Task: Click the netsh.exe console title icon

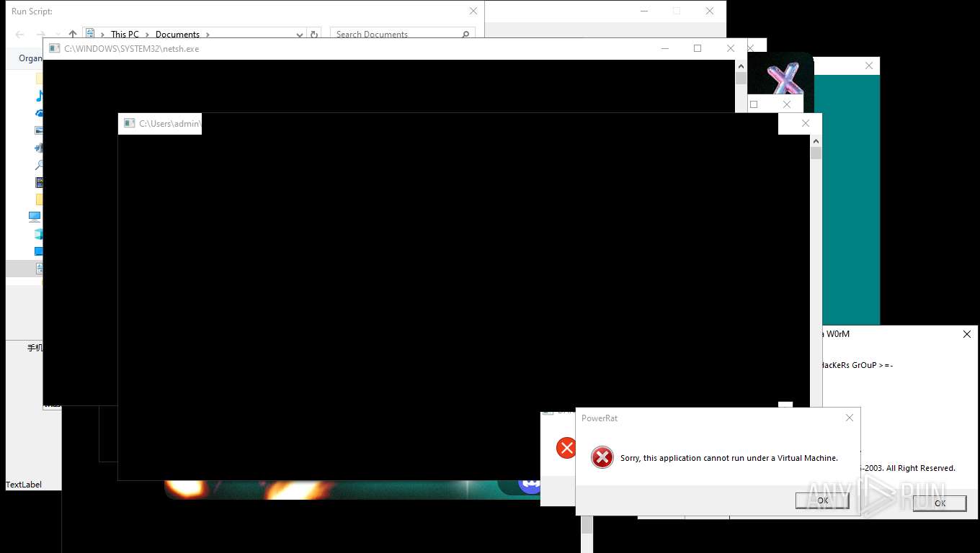Action: (53, 48)
